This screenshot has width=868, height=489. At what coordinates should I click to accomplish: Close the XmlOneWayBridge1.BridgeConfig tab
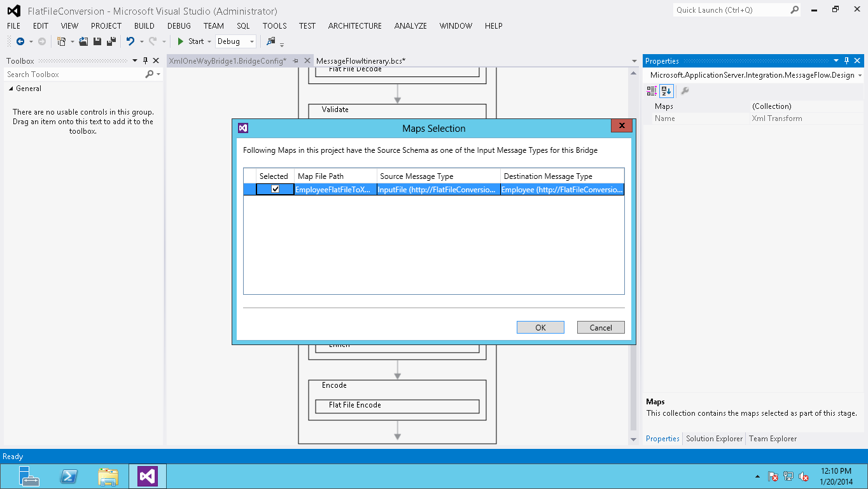coord(307,60)
